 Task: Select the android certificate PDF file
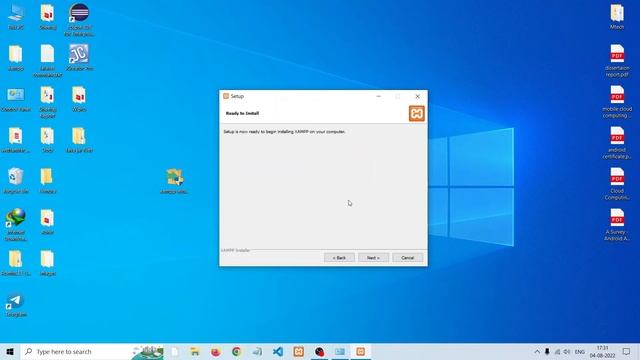pos(617,142)
